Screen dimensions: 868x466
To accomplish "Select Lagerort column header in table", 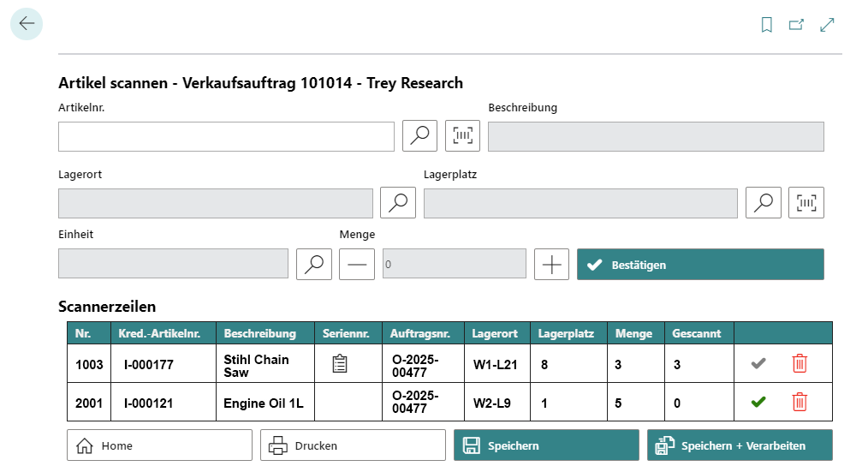I will (497, 333).
